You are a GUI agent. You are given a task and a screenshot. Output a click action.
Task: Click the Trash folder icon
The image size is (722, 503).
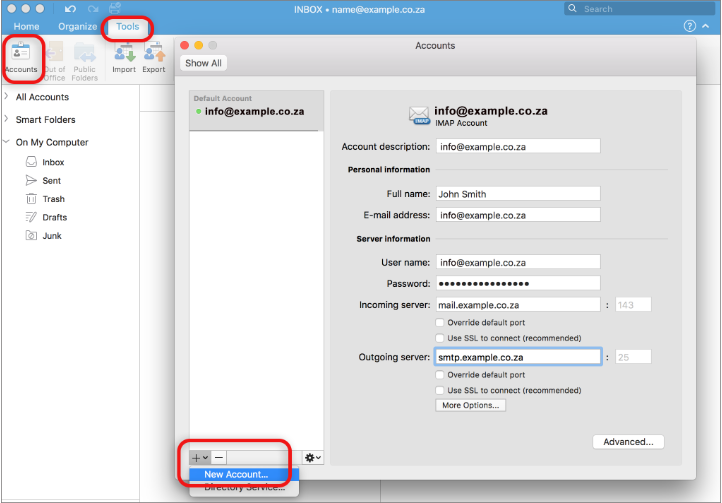[x=31, y=199]
